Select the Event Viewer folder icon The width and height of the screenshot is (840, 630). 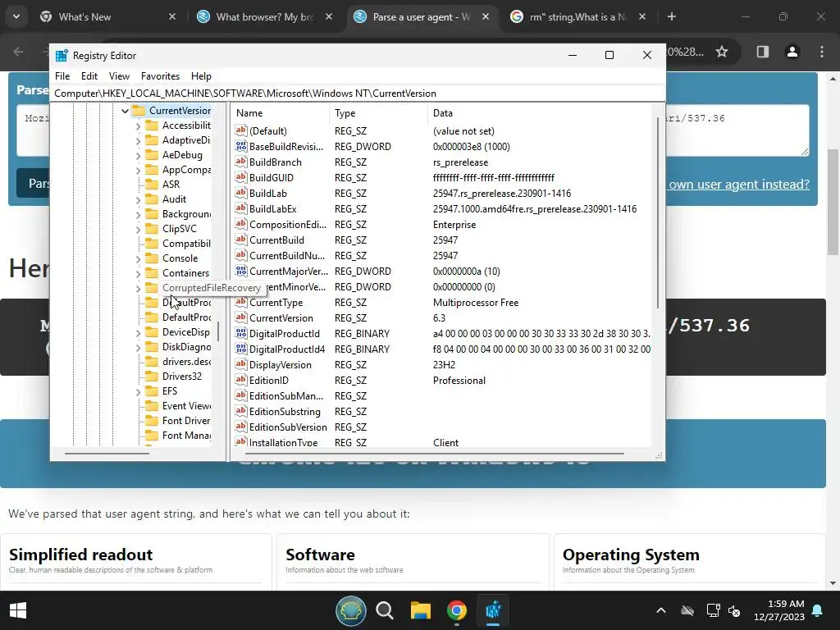click(x=152, y=405)
